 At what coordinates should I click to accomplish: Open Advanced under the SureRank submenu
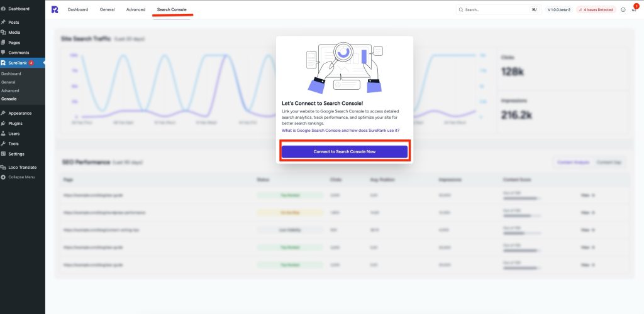click(10, 90)
